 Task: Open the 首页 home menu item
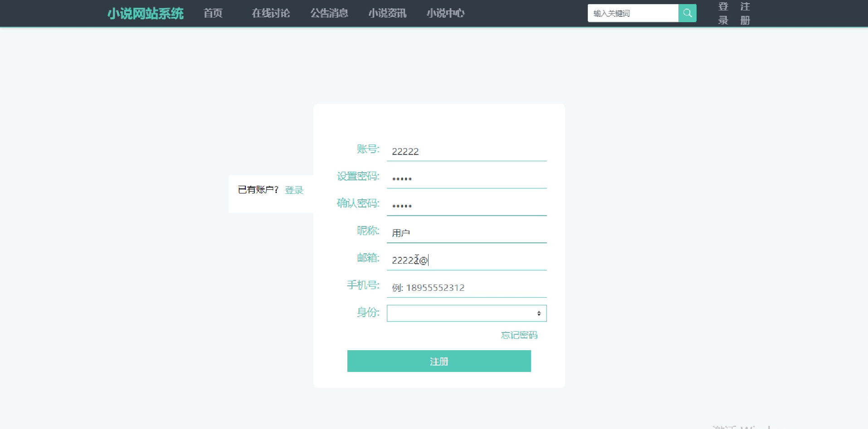click(x=213, y=13)
